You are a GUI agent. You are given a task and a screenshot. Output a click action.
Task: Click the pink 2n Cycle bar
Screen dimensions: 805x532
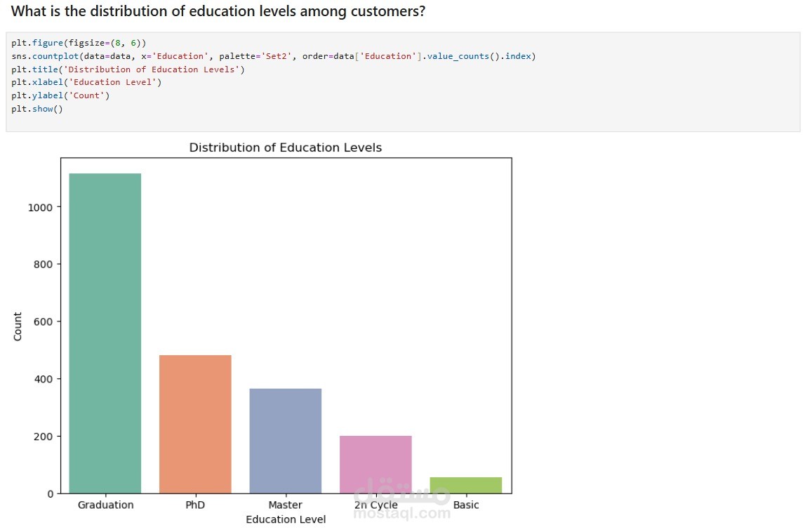375,464
